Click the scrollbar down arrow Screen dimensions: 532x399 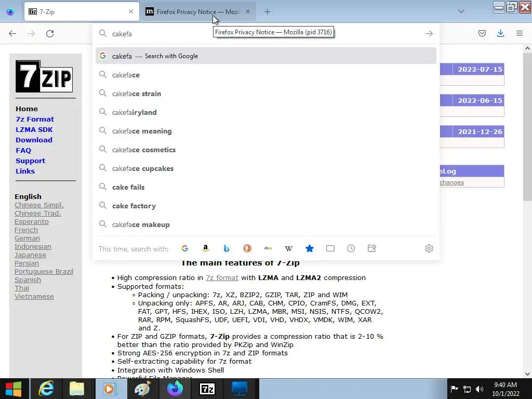[528, 374]
